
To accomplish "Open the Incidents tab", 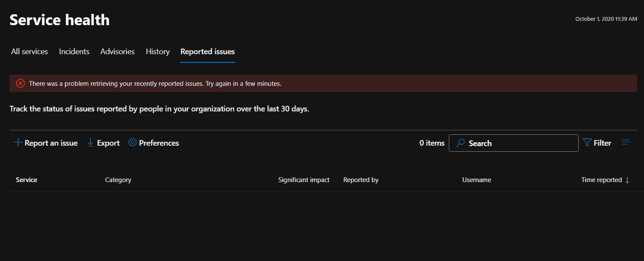I will (x=74, y=52).
